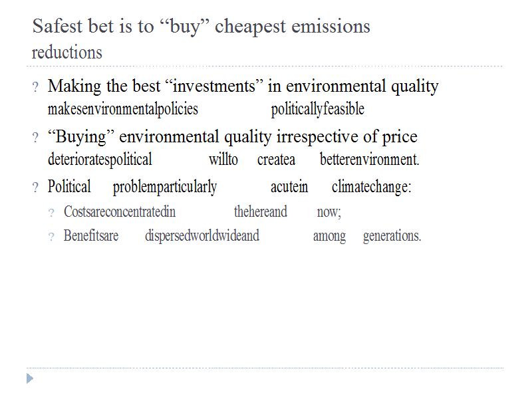This screenshot has width=532, height=399.
Task: Click the bullet marker beside "Making the best"
Action: 35,87
